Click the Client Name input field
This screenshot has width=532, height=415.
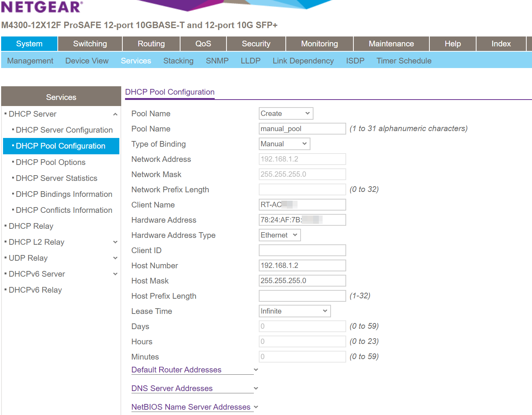[302, 204]
